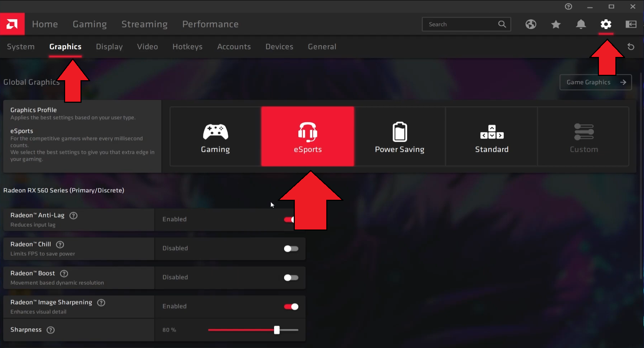
Task: Click the search magnifier icon
Action: (x=502, y=24)
